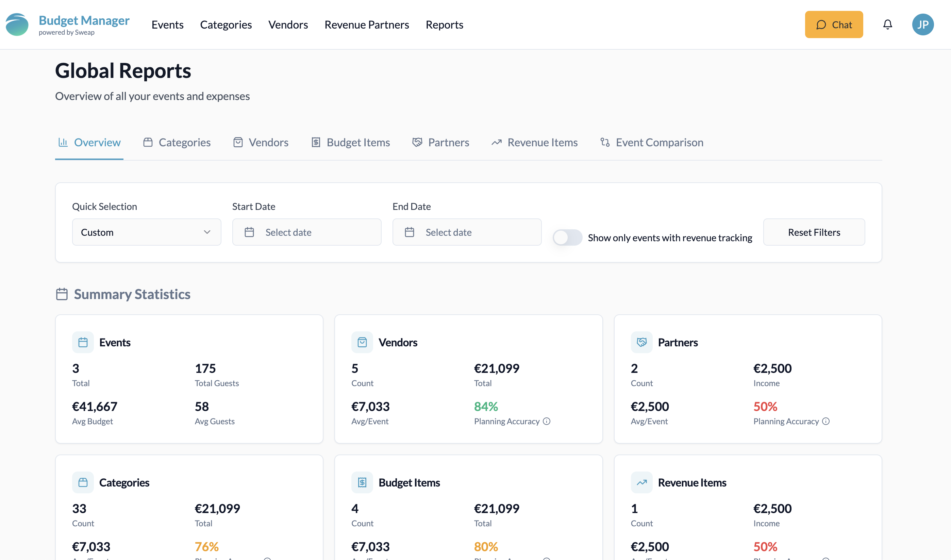
Task: Click the Planning Accuracy info icon under Partners
Action: pyautogui.click(x=826, y=421)
